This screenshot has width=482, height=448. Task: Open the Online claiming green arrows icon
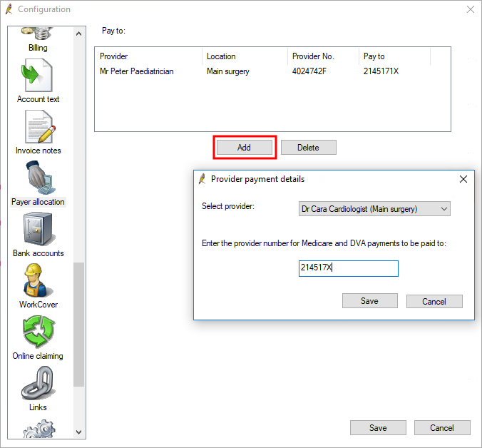[x=39, y=332]
